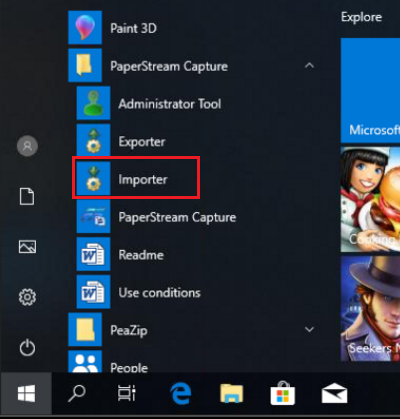Viewport: 400px width, 419px height.
Task: Click the Explore group heading
Action: tap(361, 17)
